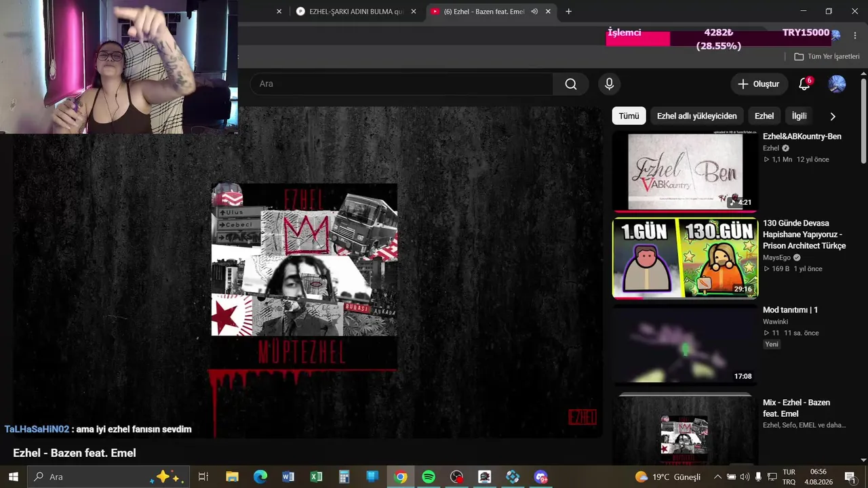This screenshot has width=868, height=488.
Task: Open Word from the taskbar
Action: [x=288, y=476]
